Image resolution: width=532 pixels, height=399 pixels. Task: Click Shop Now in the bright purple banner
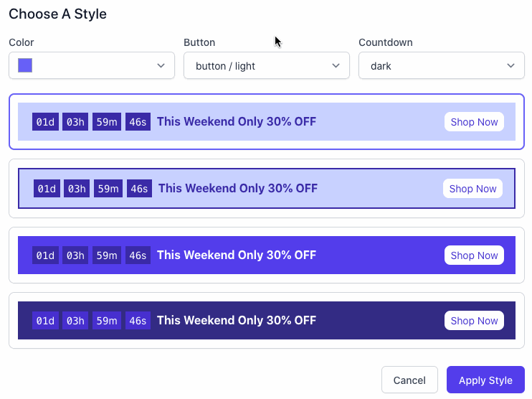tap(474, 255)
